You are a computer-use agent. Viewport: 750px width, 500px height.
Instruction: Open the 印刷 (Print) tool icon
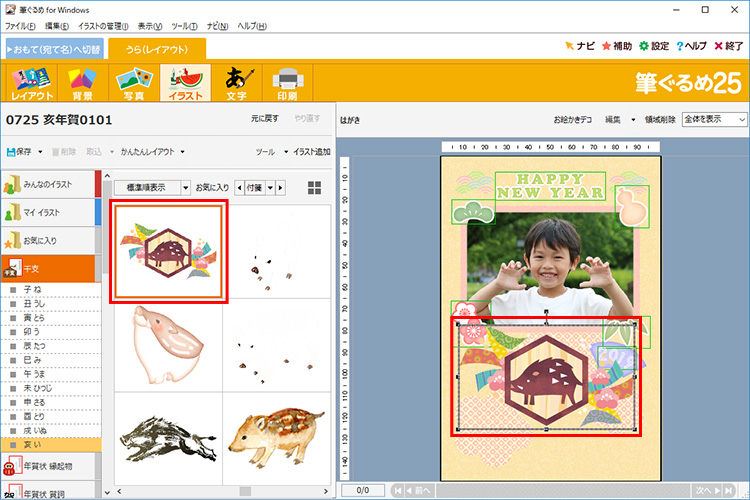point(287,84)
